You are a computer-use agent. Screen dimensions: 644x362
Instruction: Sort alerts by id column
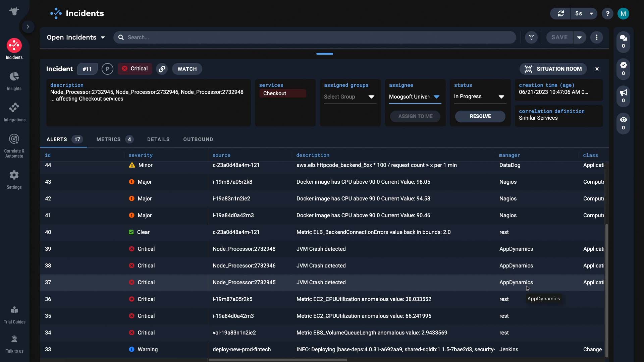(48, 155)
